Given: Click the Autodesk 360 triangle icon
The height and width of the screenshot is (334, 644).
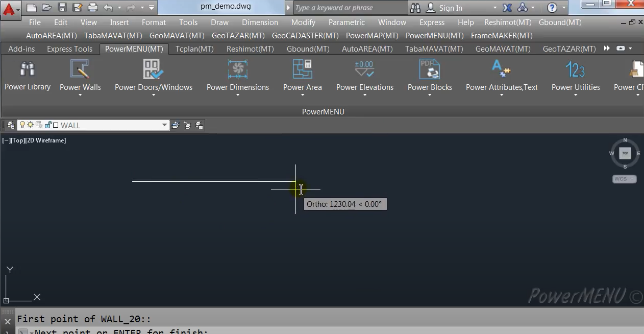Looking at the screenshot, I should pos(523,8).
